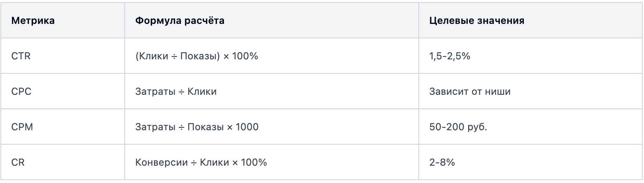Viewport: 644px width, 183px height.
Task: Select the "Формула расчёта" column header
Action: pyautogui.click(x=180, y=21)
